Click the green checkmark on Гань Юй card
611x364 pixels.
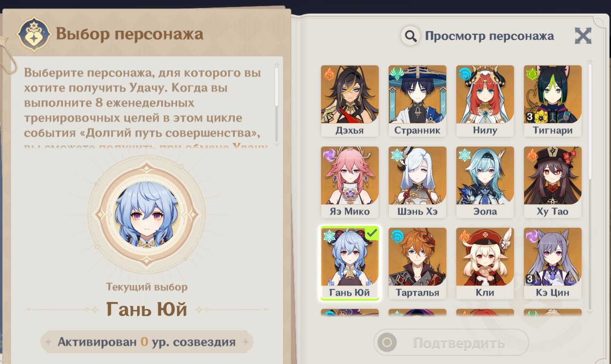(x=372, y=233)
